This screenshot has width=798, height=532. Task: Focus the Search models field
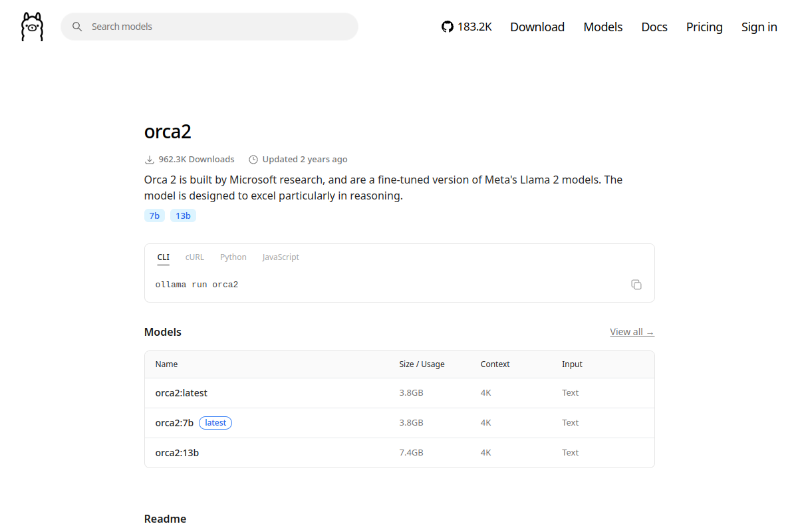coord(209,27)
